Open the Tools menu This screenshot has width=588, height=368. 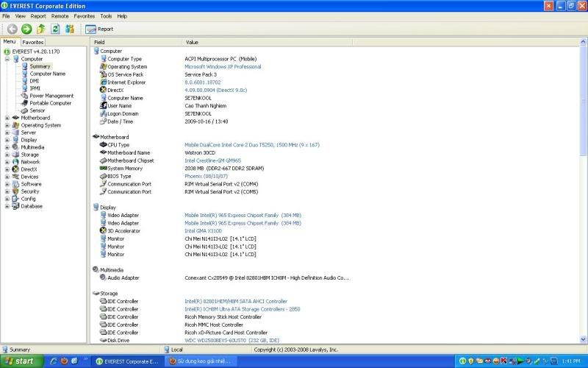pyautogui.click(x=106, y=16)
